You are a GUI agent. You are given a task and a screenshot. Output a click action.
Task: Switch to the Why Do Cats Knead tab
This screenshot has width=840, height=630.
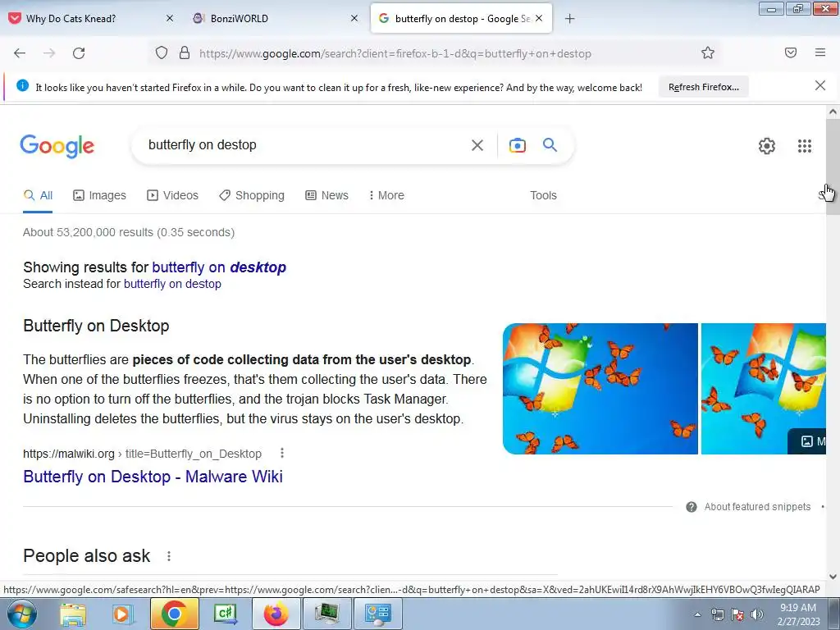[71, 19]
